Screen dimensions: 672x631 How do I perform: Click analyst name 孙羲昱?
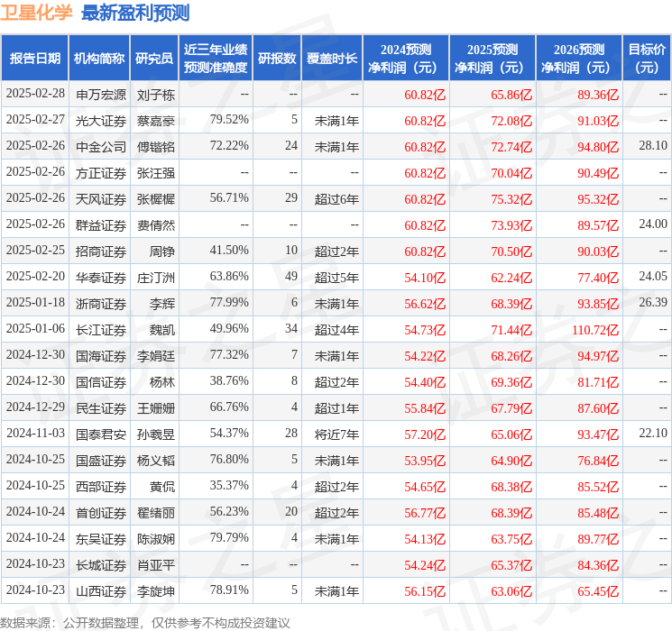156,434
